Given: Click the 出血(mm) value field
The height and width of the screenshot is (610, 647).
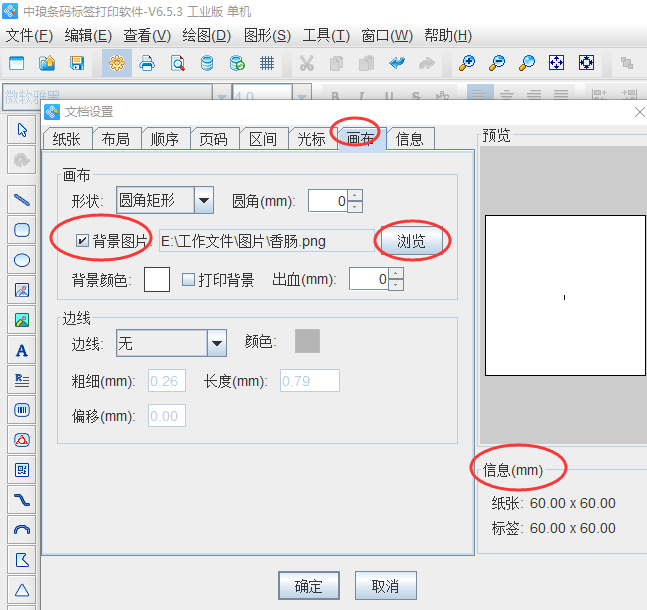Looking at the screenshot, I should (369, 279).
